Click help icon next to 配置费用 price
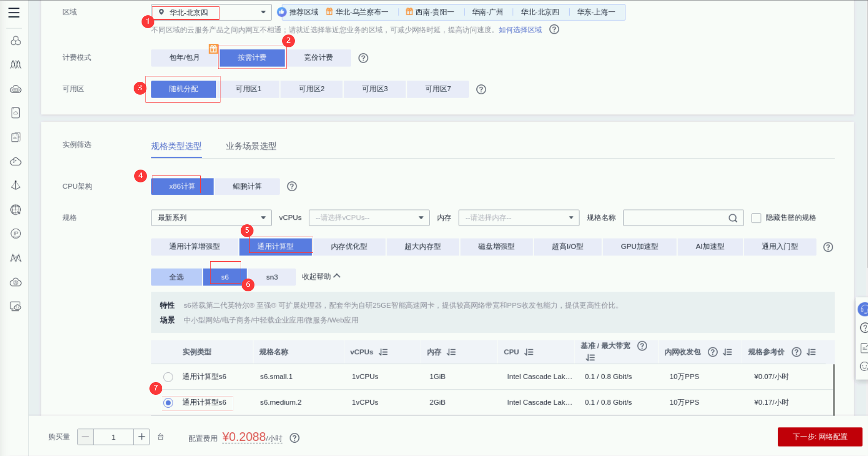Screen dimensions: 868x456 pos(294,438)
